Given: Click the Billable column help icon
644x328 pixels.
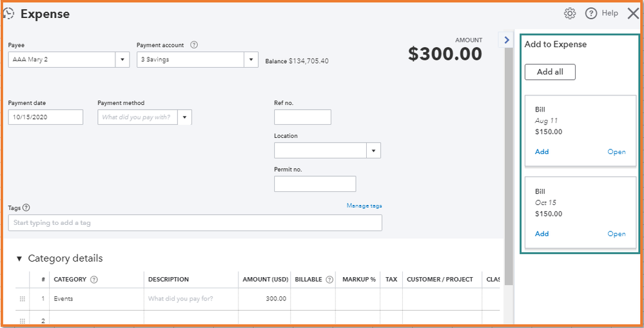Looking at the screenshot, I should click(x=329, y=280).
